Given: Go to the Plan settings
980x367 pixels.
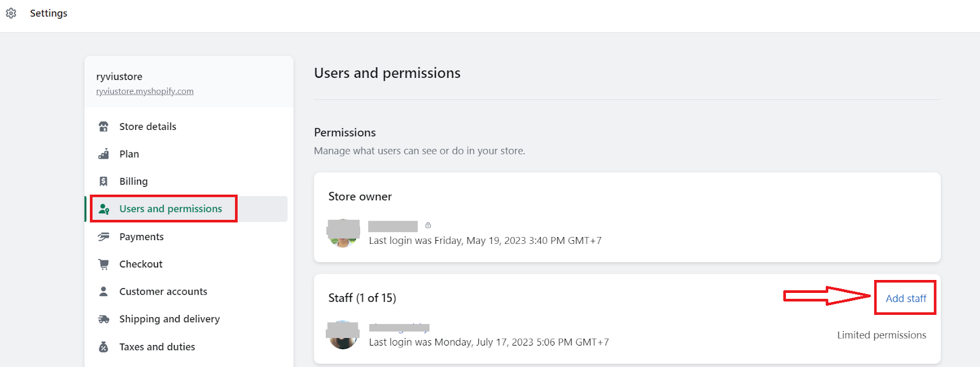Looking at the screenshot, I should point(129,154).
